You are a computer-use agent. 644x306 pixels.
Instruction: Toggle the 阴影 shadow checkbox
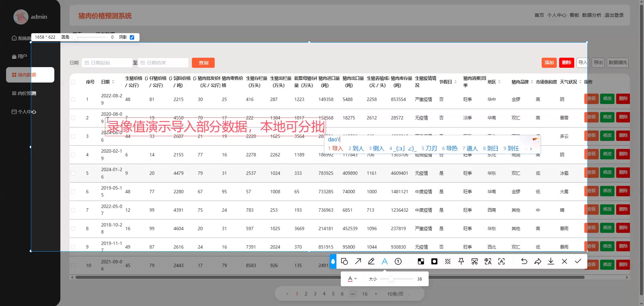coord(132,37)
